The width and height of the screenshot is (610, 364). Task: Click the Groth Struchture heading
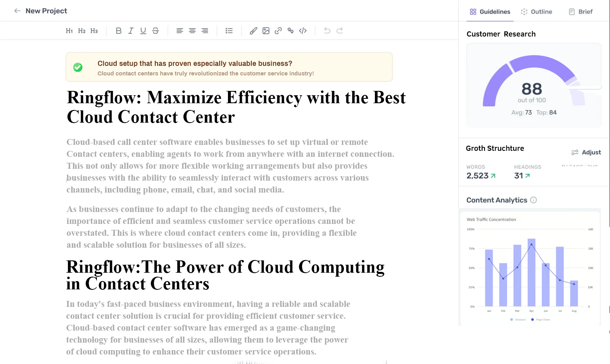[x=495, y=148]
